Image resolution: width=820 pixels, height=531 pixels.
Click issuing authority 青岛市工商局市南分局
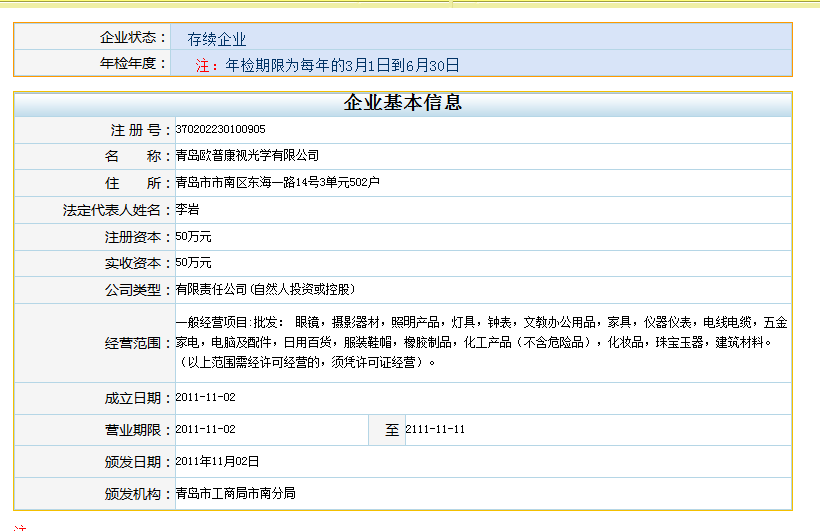(235, 493)
